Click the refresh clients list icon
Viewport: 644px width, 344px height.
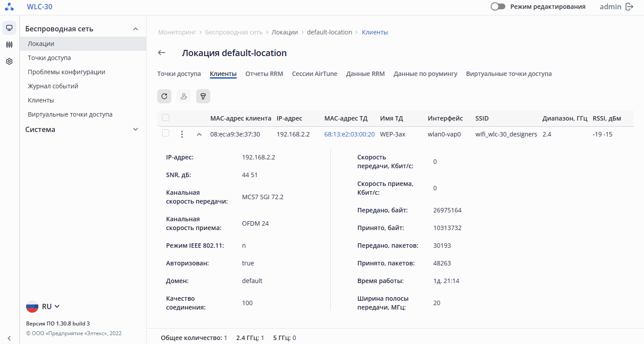coord(164,96)
